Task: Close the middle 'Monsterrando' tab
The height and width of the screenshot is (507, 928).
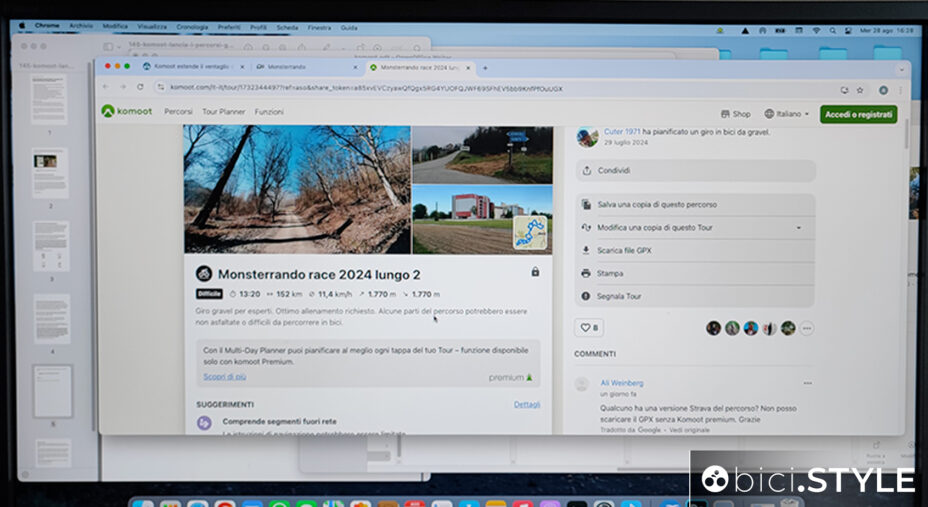Action: coord(356,67)
